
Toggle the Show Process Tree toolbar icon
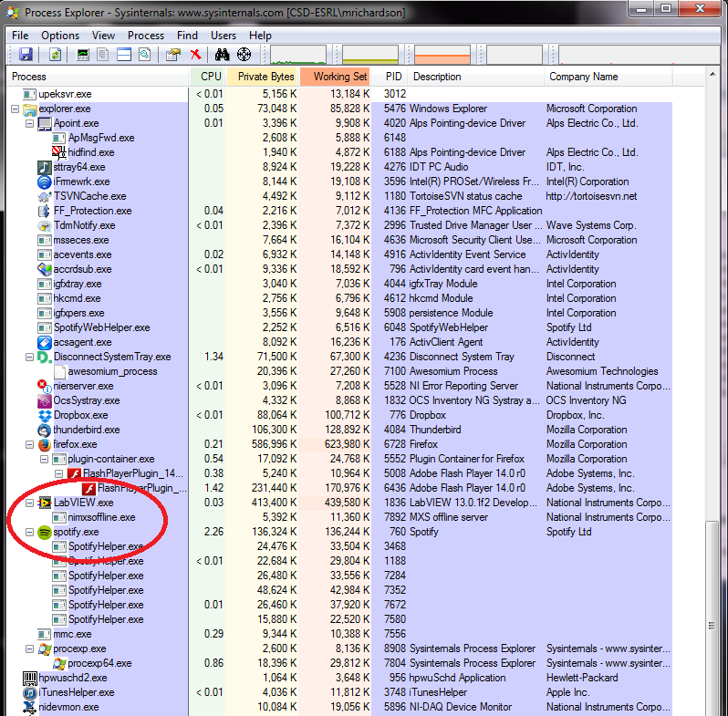(x=102, y=55)
